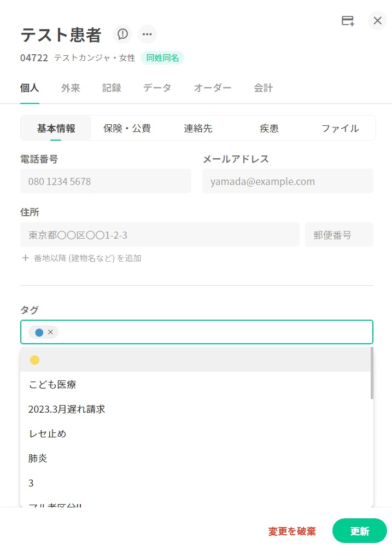Switch to the 保険・公費 sub-tab
This screenshot has height=549, width=392.
click(127, 129)
